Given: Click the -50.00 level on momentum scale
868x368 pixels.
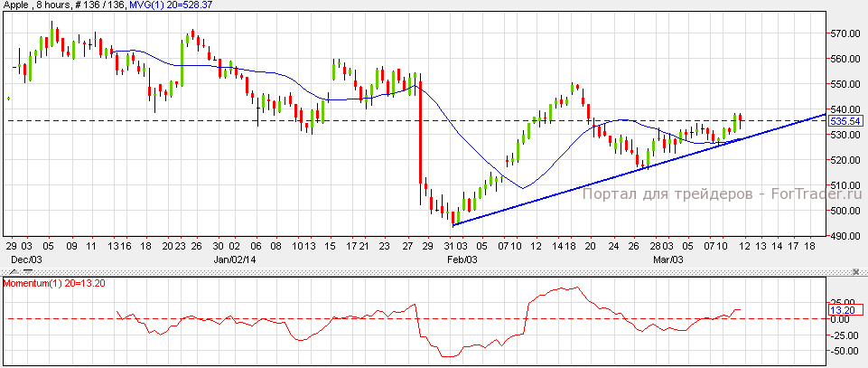Looking at the screenshot, I should (x=844, y=349).
